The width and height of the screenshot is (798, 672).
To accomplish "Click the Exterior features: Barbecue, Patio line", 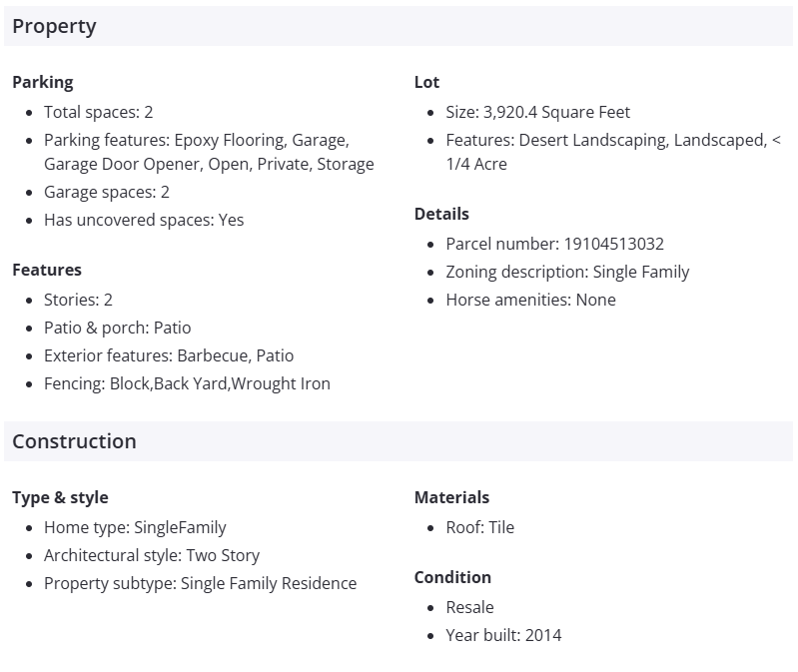I will [x=169, y=355].
